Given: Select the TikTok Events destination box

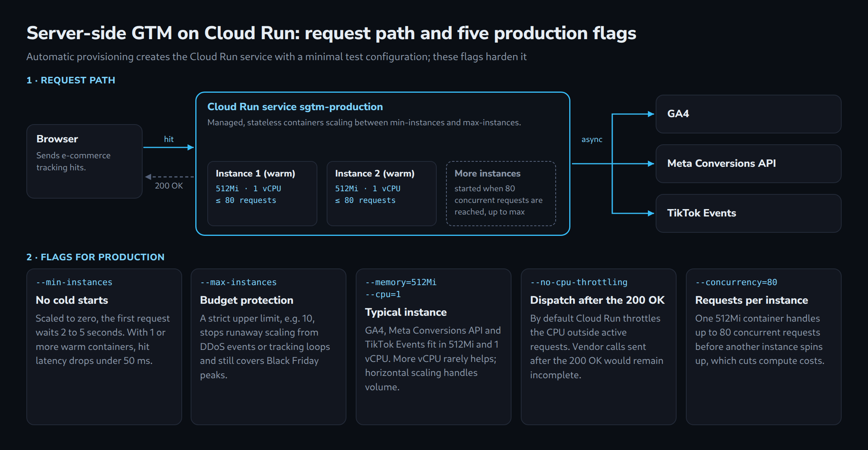Looking at the screenshot, I should pyautogui.click(x=748, y=213).
